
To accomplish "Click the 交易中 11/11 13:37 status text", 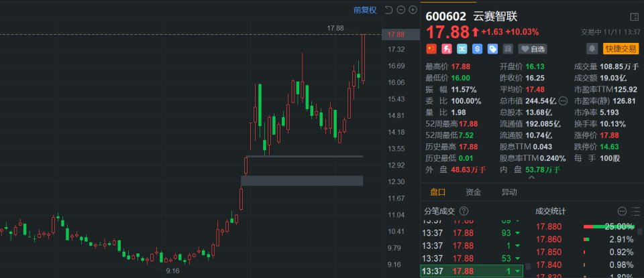I will (x=610, y=31).
